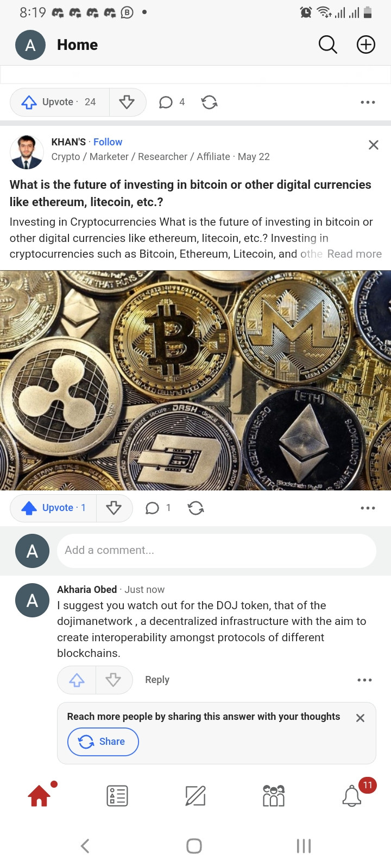Screen dimensions: 391x868
Task: Downvote KHAN'S crypto answer
Action: pos(114,508)
